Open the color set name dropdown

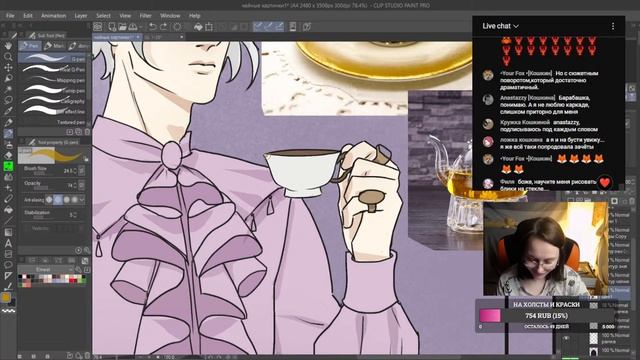pos(45,269)
